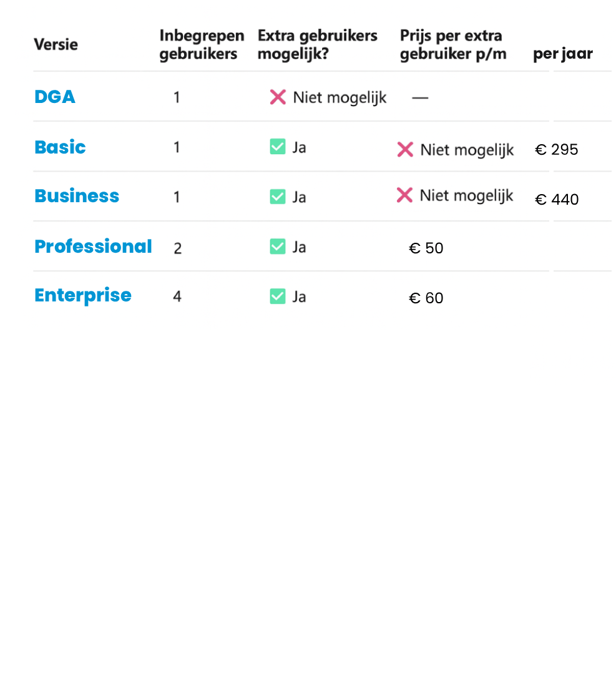The height and width of the screenshot is (674, 616).
Task: Click the Extra gebruikers mogelijk? header
Action: (317, 44)
